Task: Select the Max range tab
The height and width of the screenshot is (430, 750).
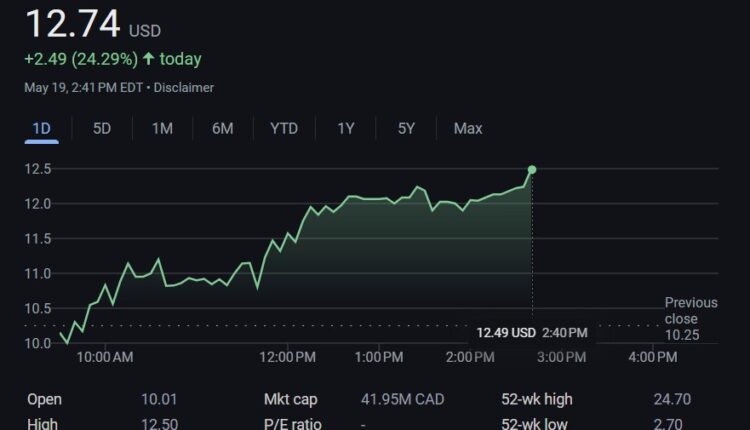Action: point(467,128)
